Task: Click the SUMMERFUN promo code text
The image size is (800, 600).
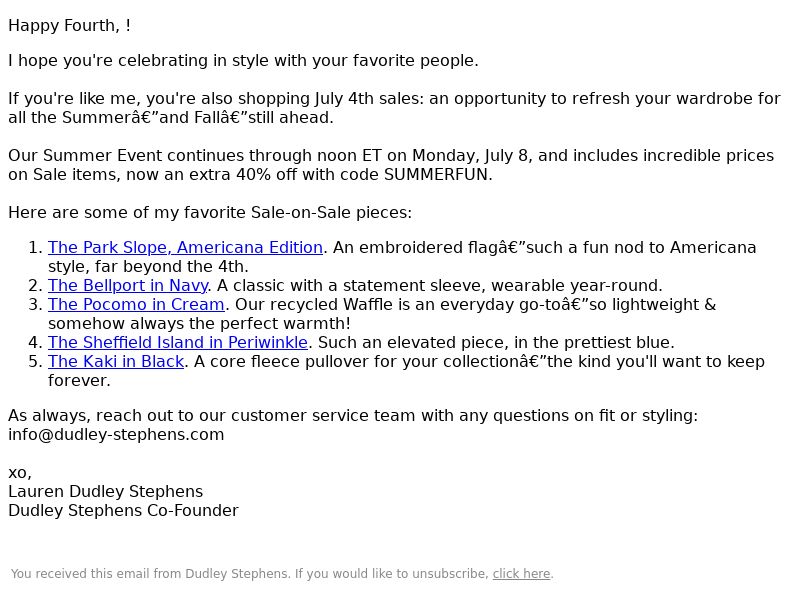Action: (436, 174)
